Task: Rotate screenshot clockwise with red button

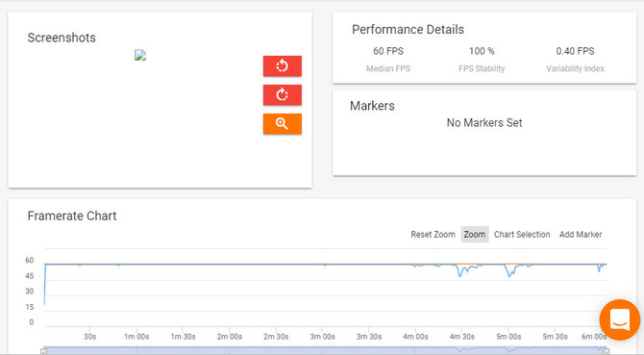Action: pos(283,95)
